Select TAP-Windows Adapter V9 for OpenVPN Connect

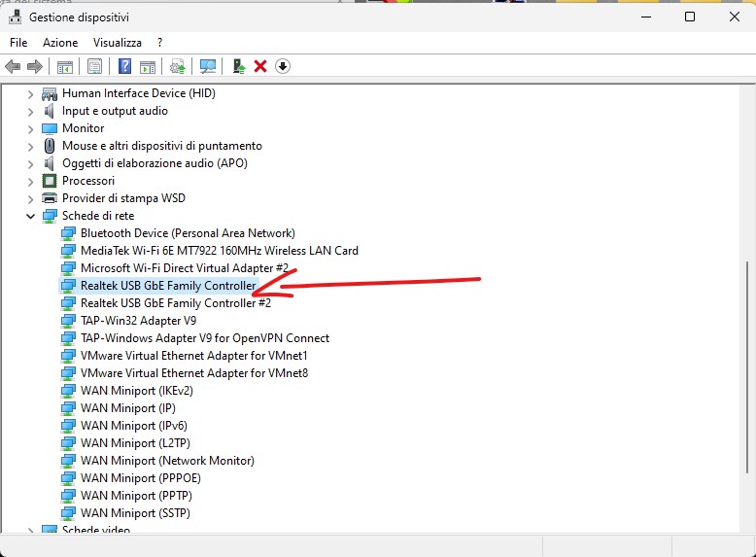205,338
